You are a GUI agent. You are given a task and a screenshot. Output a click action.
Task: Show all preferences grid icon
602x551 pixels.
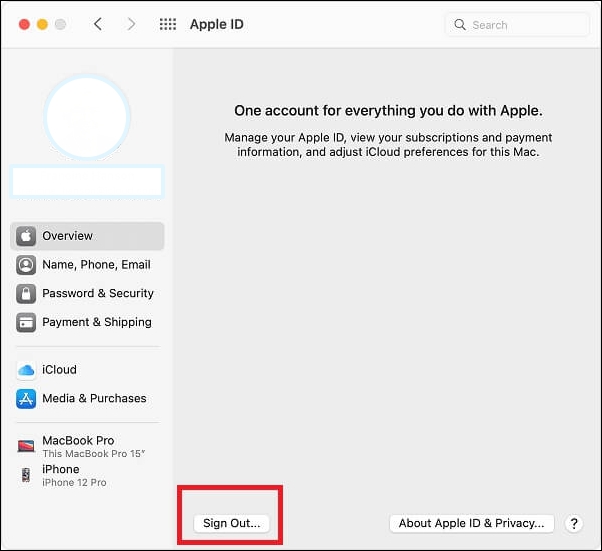coord(168,24)
